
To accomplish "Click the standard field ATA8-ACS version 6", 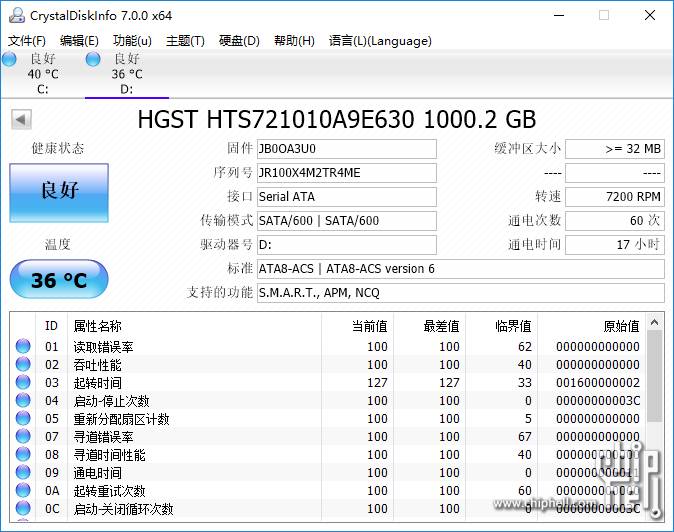I will click(x=461, y=269).
